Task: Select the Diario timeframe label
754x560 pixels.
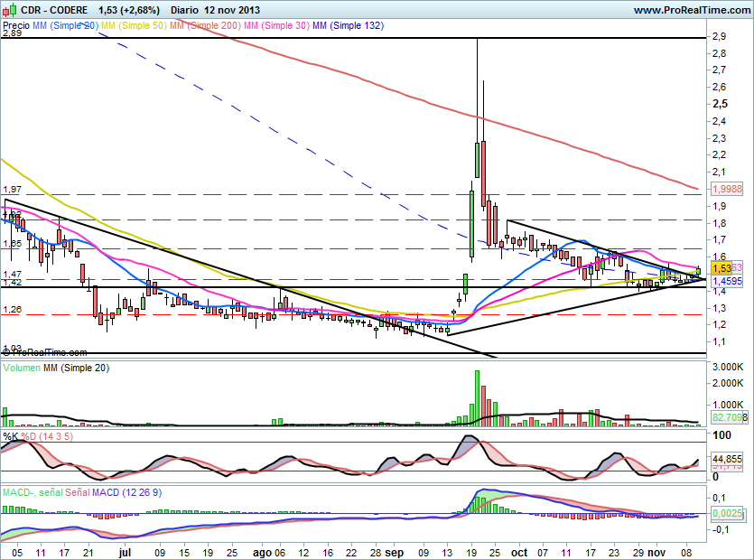Action: pyautogui.click(x=184, y=10)
